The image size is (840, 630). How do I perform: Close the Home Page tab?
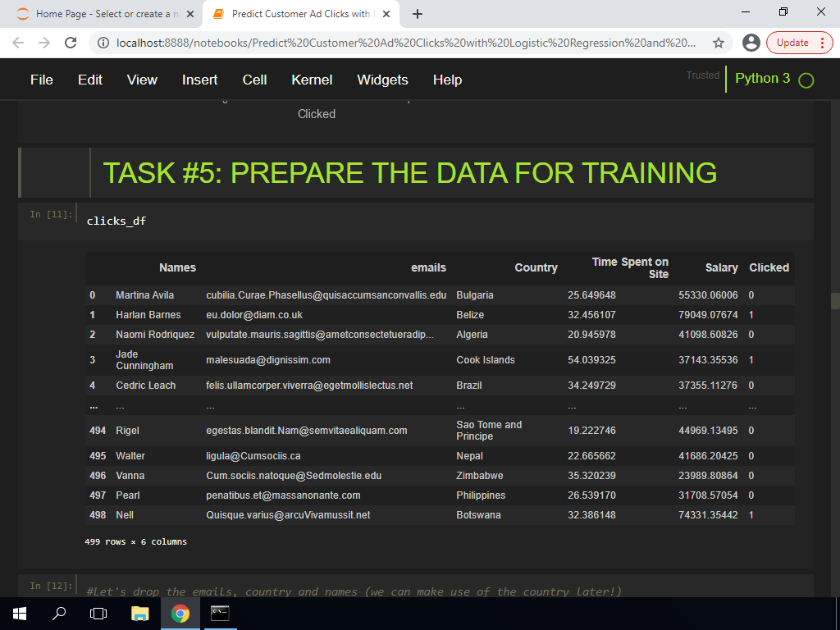pyautogui.click(x=190, y=14)
